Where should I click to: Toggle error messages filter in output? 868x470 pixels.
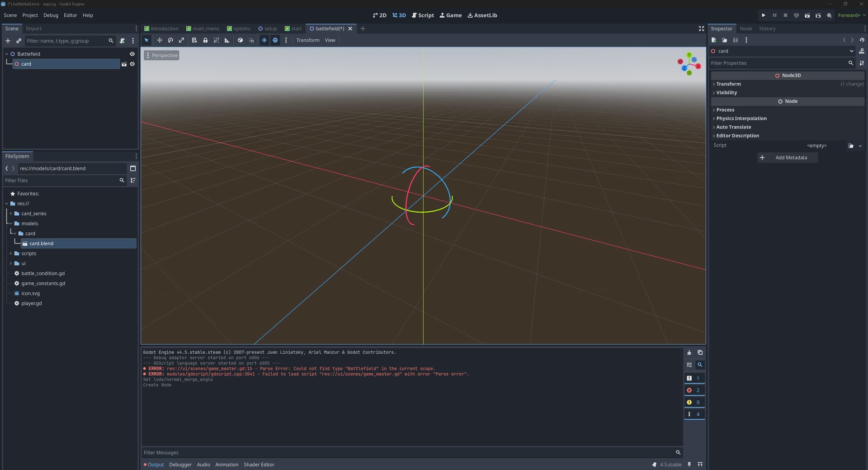pos(694,390)
